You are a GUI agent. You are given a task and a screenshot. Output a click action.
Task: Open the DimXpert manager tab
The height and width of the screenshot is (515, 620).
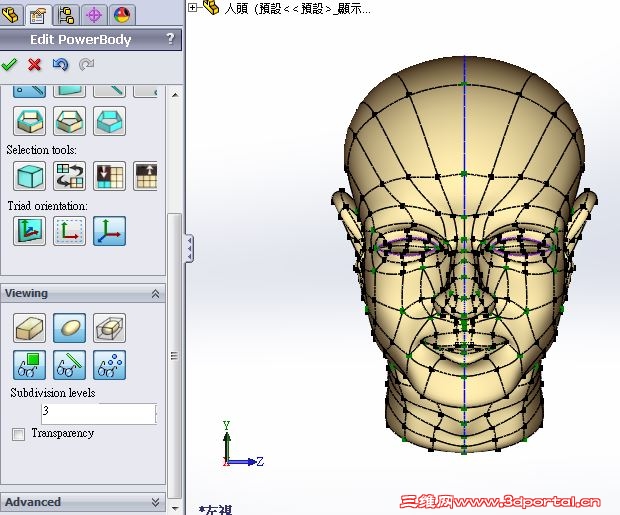pyautogui.click(x=94, y=15)
